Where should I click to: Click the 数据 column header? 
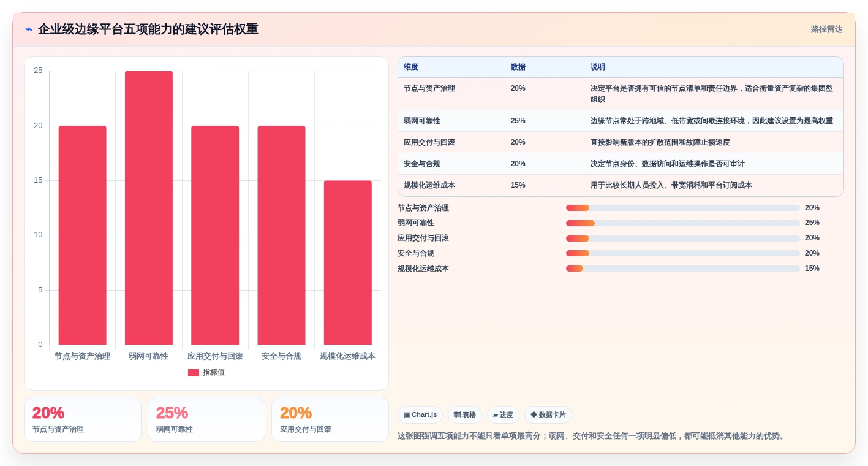[518, 67]
